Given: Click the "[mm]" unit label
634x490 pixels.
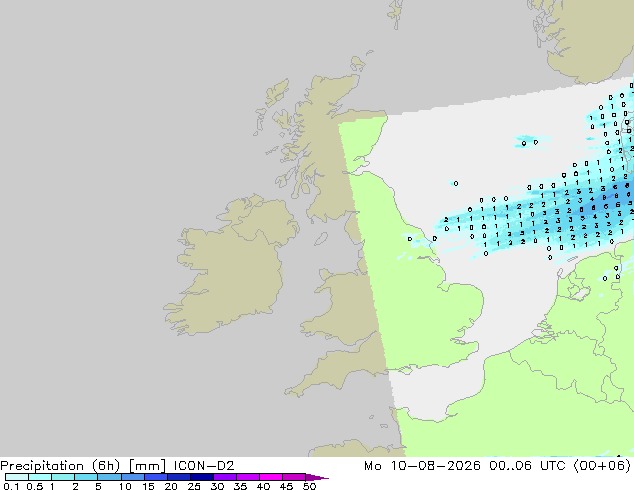Looking at the screenshot, I should (x=147, y=466).
